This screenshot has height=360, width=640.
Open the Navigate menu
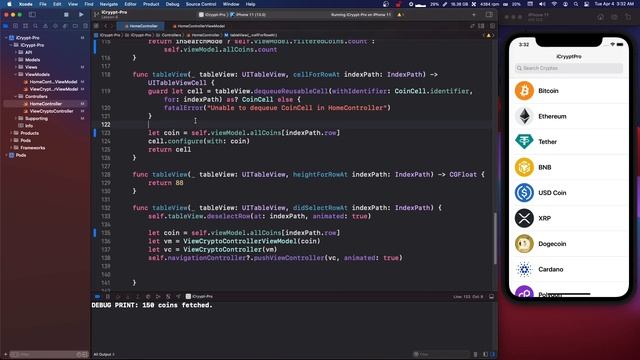point(109,4)
